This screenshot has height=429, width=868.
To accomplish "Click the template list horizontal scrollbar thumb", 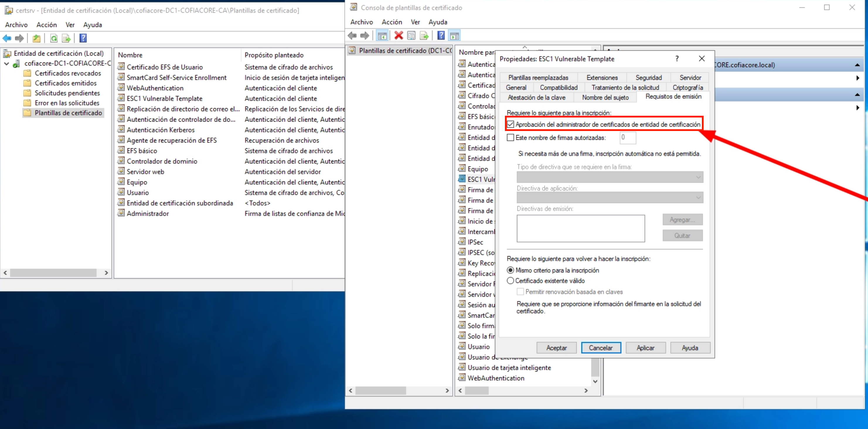I will click(x=476, y=391).
